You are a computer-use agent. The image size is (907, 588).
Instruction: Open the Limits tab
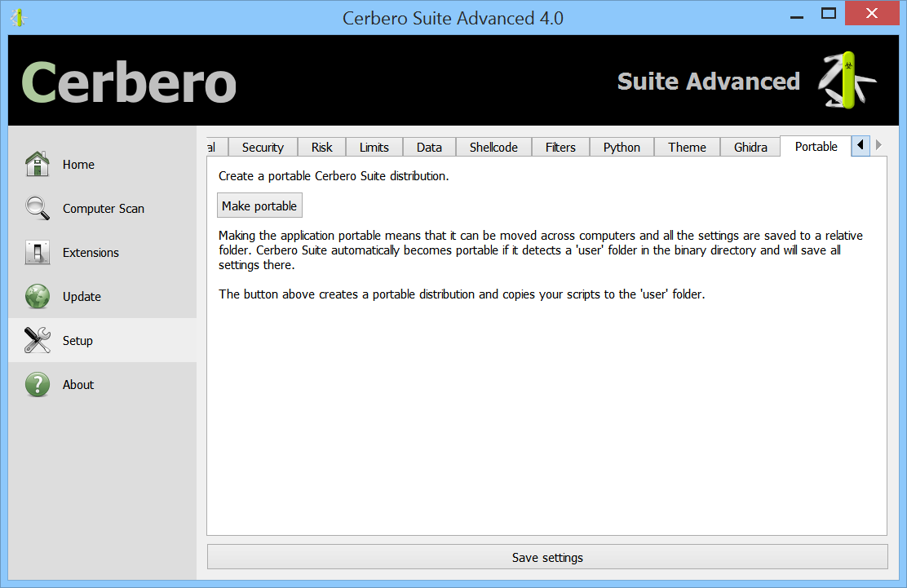(374, 148)
